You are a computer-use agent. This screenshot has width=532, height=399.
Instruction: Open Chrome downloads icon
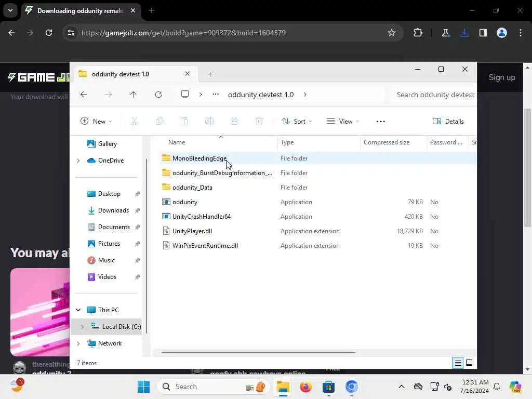[464, 33]
